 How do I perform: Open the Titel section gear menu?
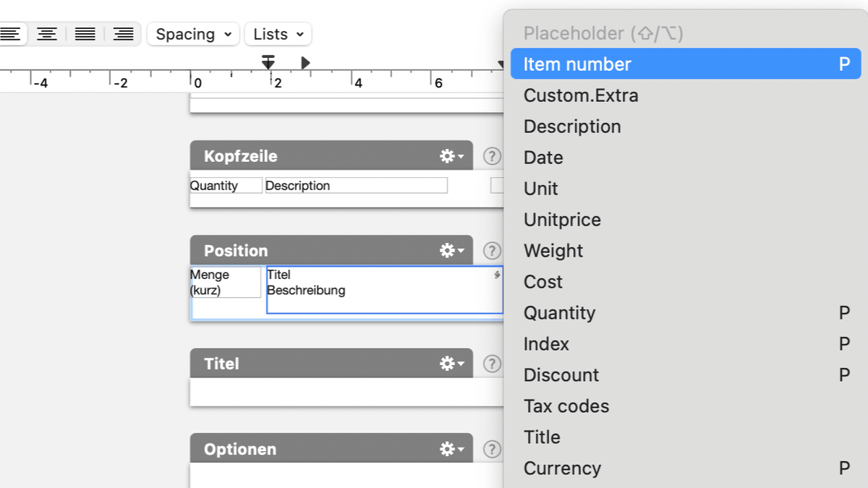tap(451, 364)
